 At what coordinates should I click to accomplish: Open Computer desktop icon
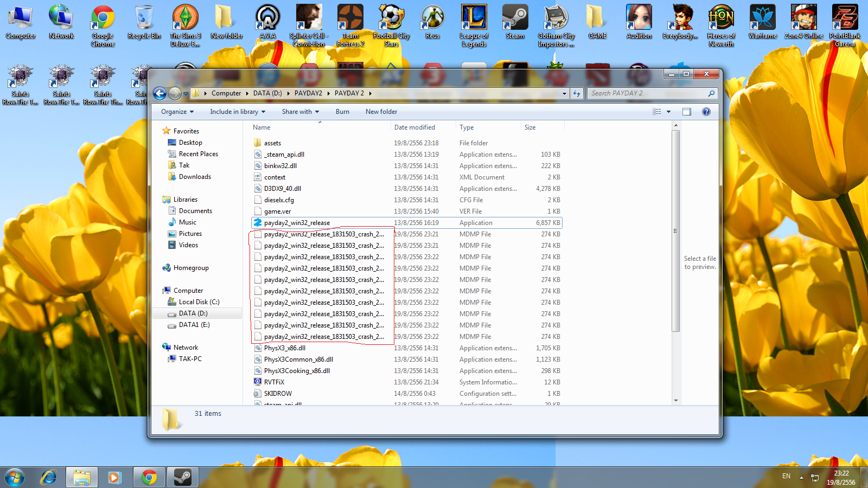21,22
